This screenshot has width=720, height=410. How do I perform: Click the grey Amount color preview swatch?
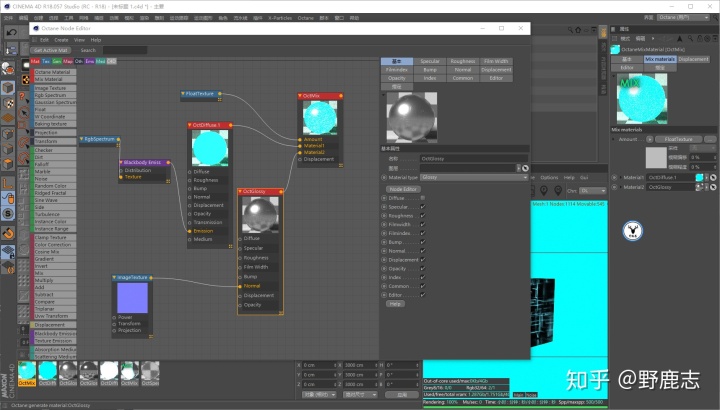click(656, 157)
